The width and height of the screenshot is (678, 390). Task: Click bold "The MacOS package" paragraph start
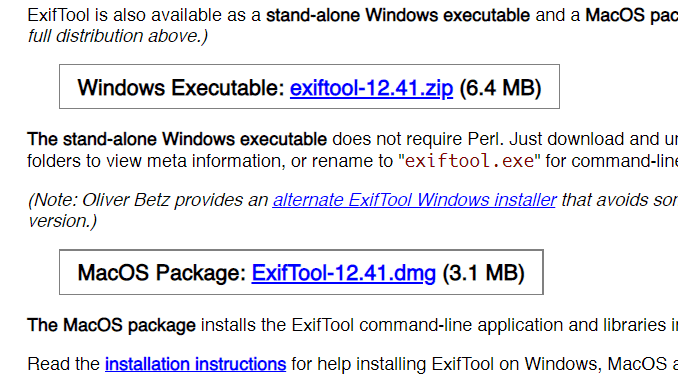coord(111,325)
